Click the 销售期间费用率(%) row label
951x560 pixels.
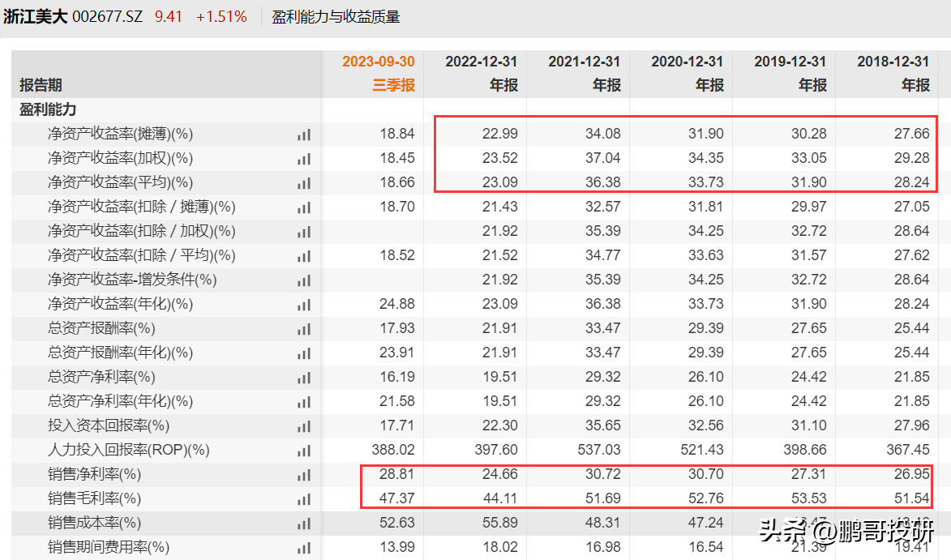tap(109, 547)
